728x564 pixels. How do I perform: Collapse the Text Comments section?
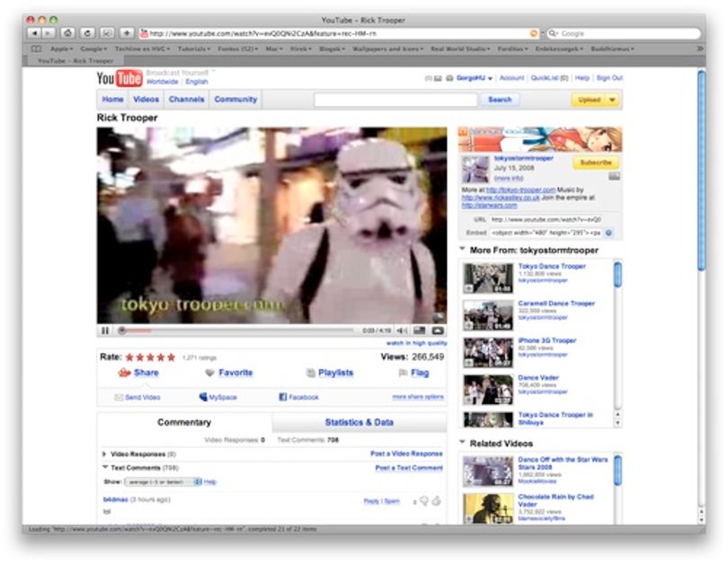(105, 468)
